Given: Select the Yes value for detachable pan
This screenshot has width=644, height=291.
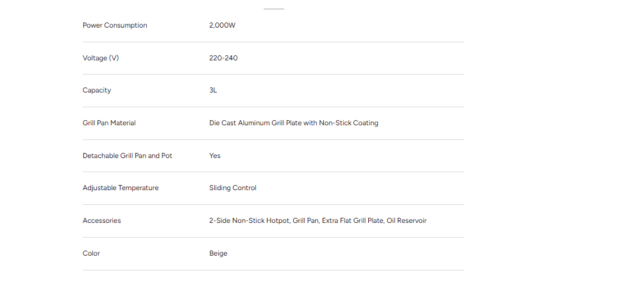Looking at the screenshot, I should (x=215, y=155).
